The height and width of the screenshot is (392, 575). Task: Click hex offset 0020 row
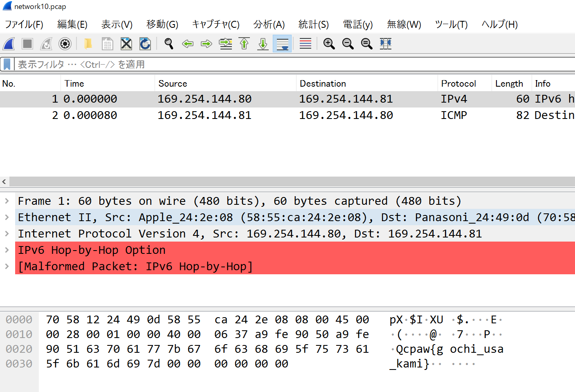(19, 349)
